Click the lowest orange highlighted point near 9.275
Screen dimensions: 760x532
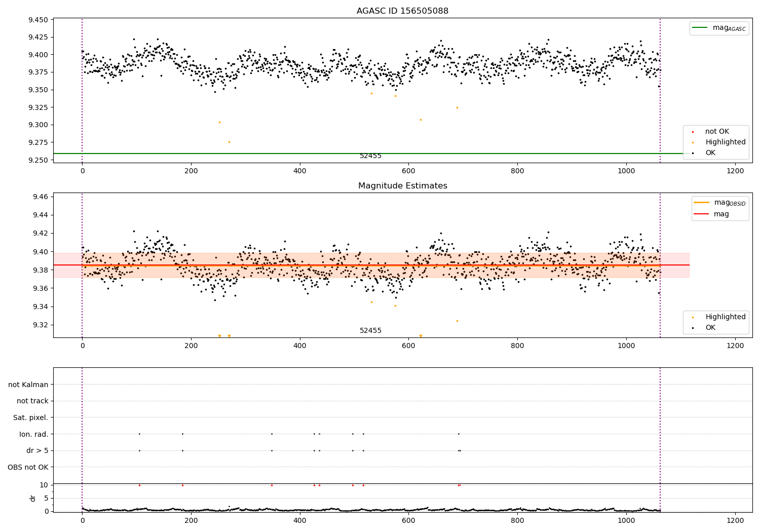coord(229,142)
